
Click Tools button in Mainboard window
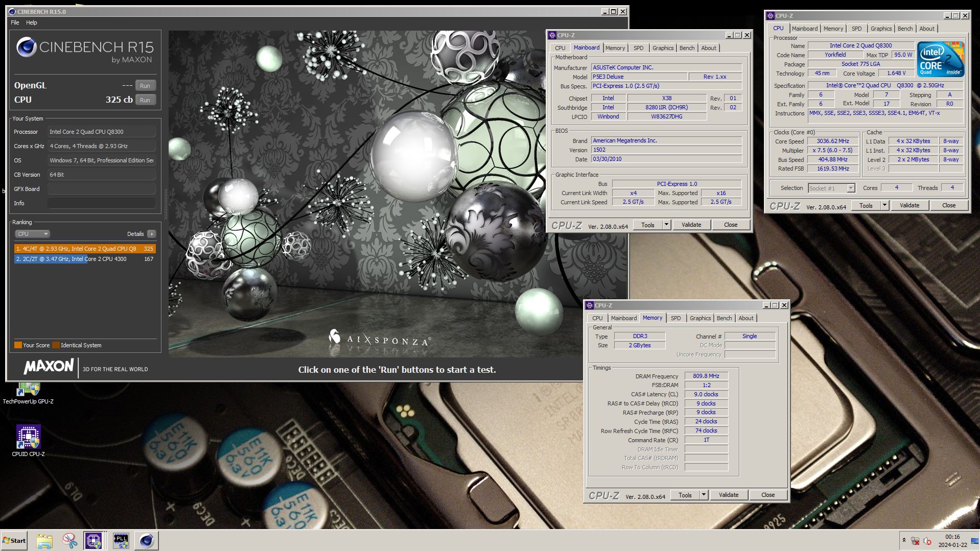[648, 225]
